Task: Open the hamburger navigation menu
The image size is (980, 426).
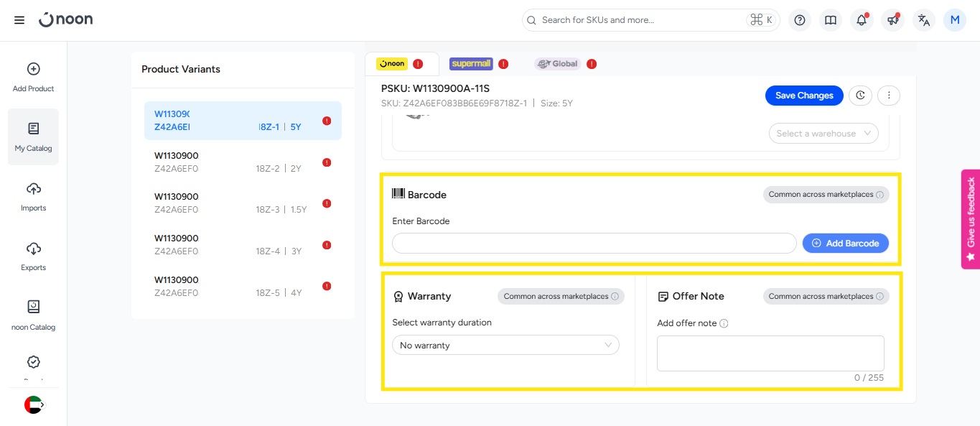Action: 19,20
